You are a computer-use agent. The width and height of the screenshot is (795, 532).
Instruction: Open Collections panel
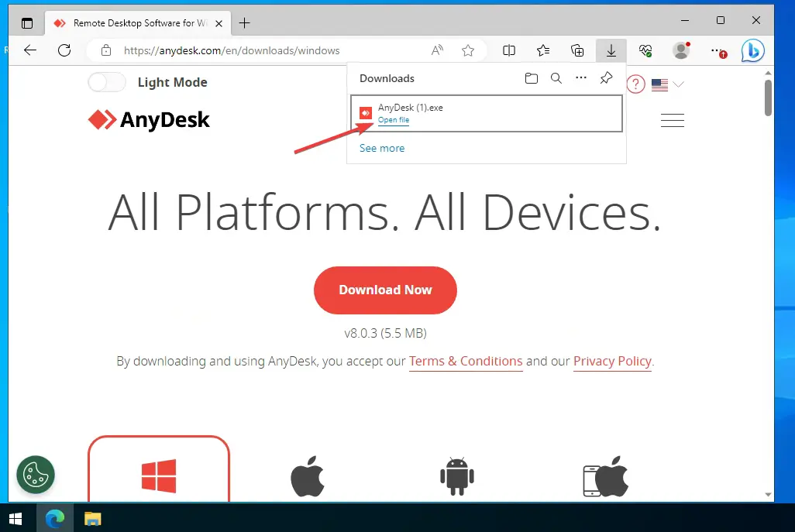click(577, 50)
